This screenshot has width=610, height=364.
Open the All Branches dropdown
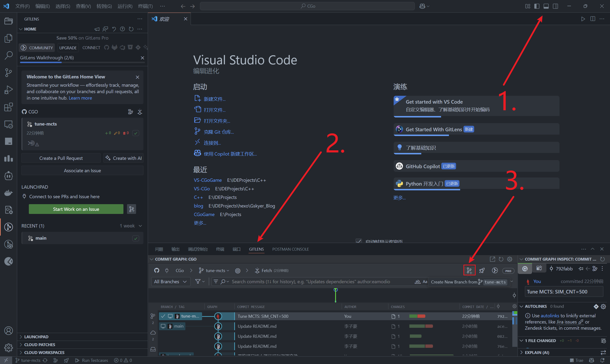coord(170,282)
